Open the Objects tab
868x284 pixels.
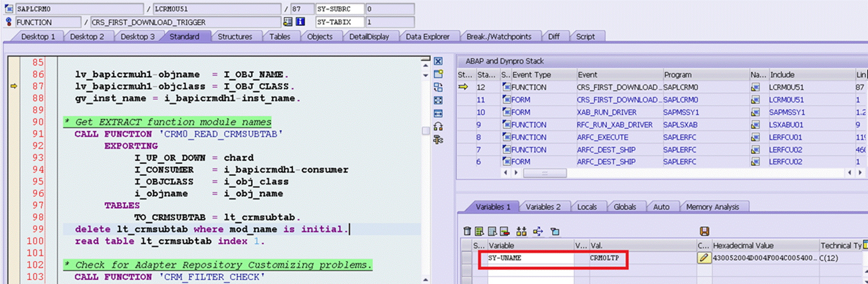click(320, 37)
